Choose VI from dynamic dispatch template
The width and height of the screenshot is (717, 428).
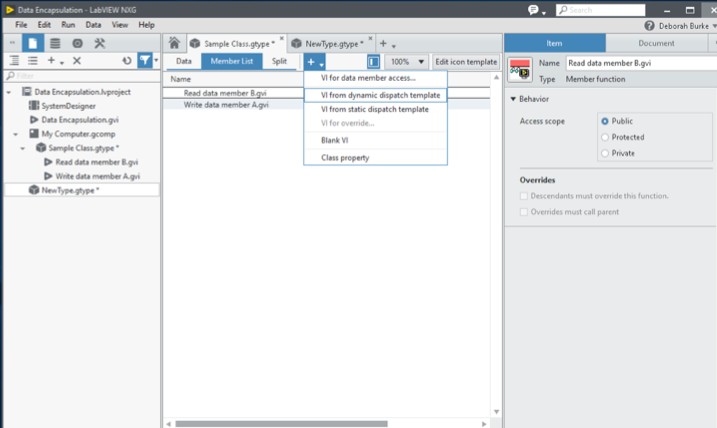coord(375,95)
